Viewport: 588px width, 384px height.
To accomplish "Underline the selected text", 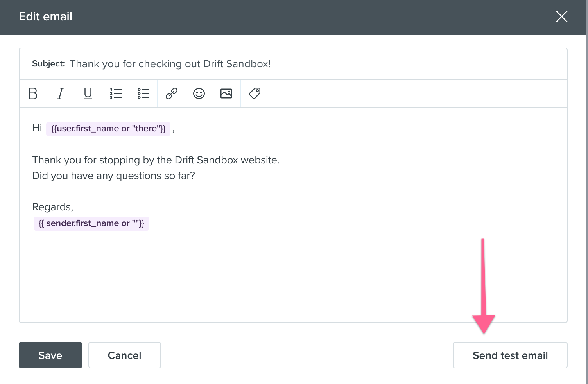I will click(88, 93).
